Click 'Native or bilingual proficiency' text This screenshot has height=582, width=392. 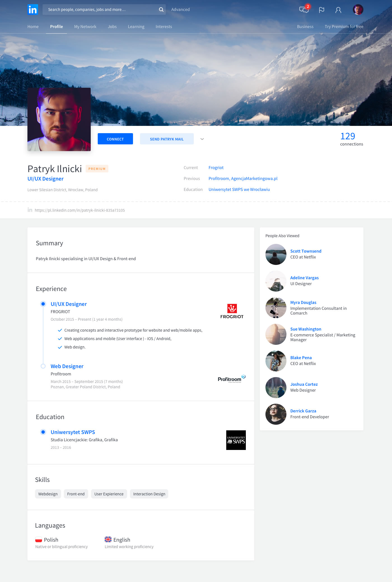(61, 547)
